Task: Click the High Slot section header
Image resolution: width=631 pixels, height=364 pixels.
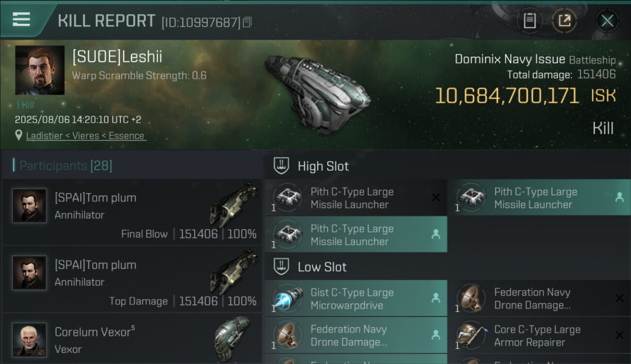Action: (323, 166)
